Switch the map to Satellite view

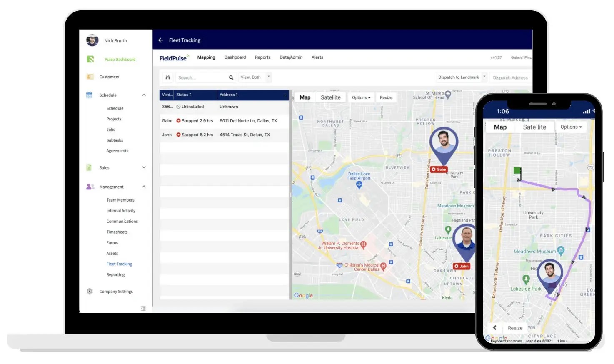(330, 97)
